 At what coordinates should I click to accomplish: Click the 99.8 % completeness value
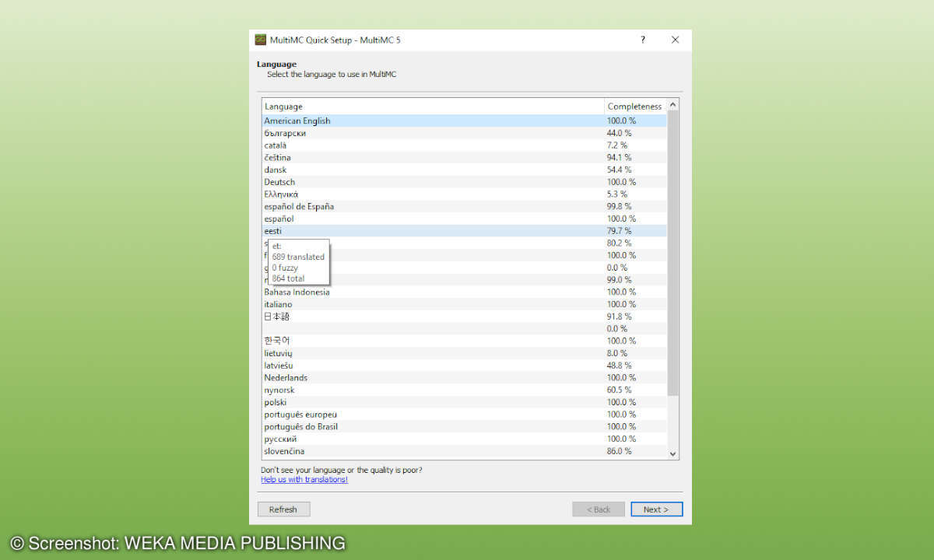pos(620,206)
